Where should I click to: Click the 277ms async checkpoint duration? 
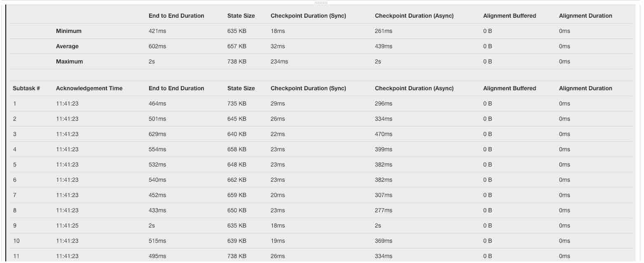tap(384, 210)
